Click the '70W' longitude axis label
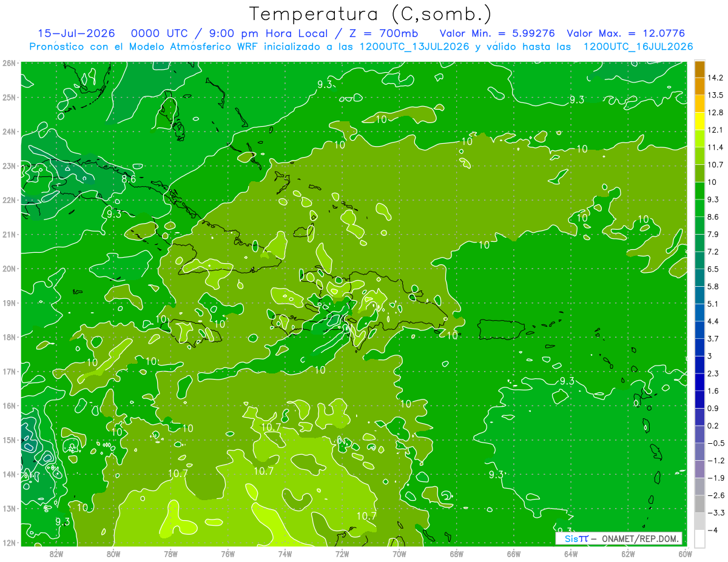The image size is (728, 562). coord(399,553)
